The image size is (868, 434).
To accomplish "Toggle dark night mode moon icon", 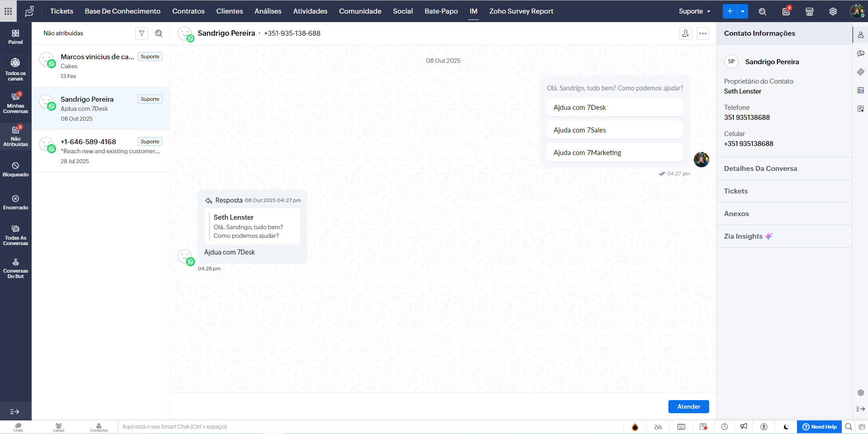I will click(786, 427).
